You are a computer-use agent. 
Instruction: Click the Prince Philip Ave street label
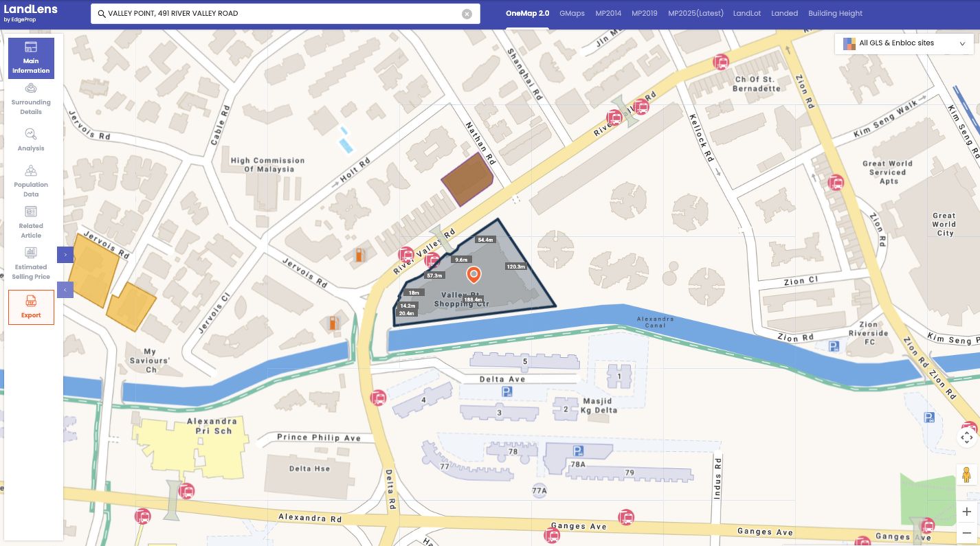pos(318,437)
